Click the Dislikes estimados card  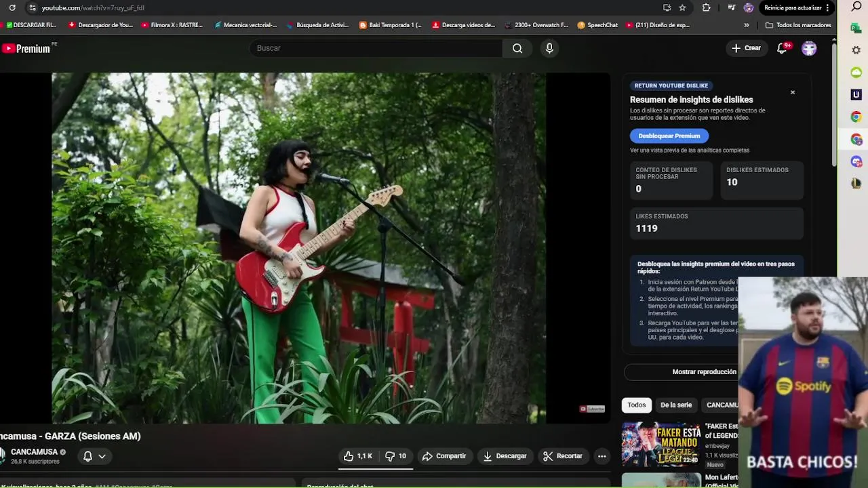[762, 180]
